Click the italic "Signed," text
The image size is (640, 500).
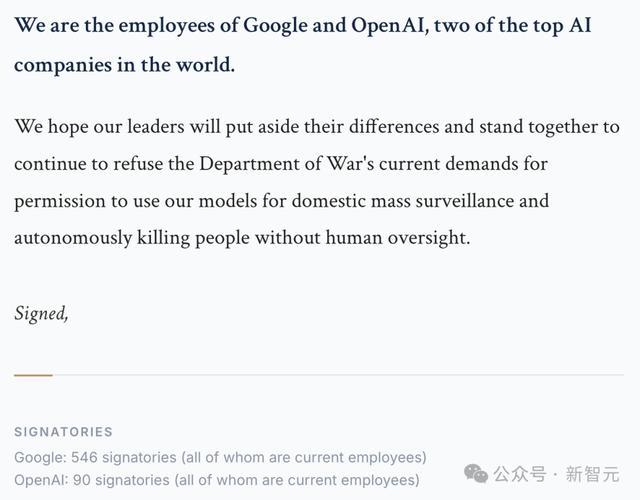point(41,312)
